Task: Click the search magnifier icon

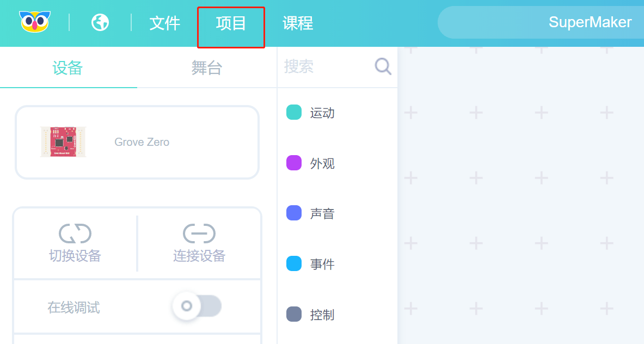Action: (x=383, y=67)
